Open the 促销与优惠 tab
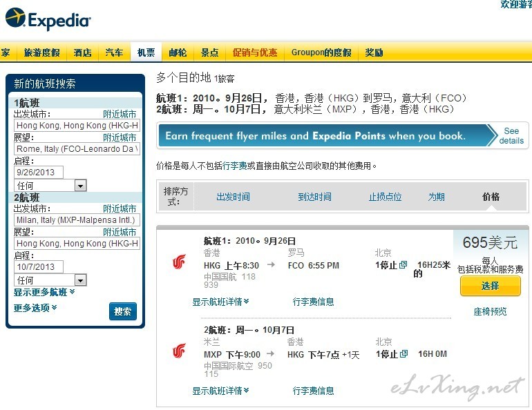 tap(255, 52)
